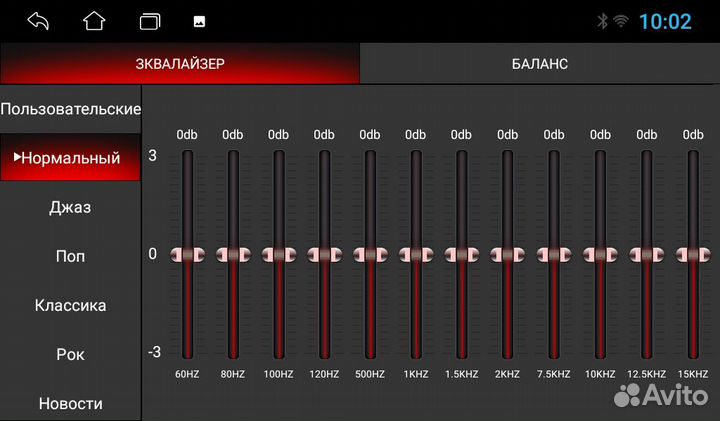This screenshot has height=421, width=720.
Task: Switch to the Эквалайзер tab
Action: click(180, 63)
